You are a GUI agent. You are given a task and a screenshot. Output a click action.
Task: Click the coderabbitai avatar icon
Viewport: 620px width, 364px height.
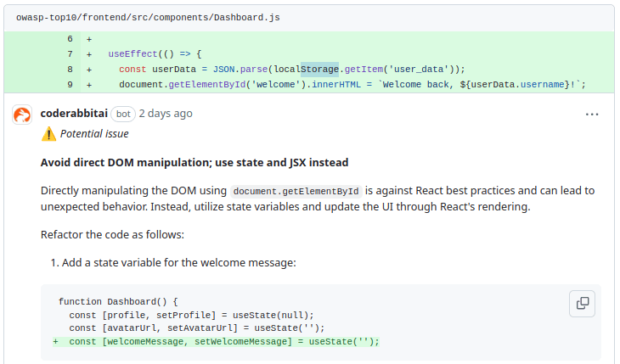click(22, 115)
